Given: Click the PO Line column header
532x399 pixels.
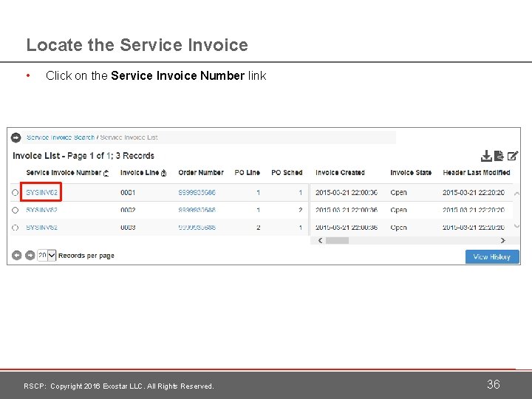Looking at the screenshot, I should coord(247,173).
